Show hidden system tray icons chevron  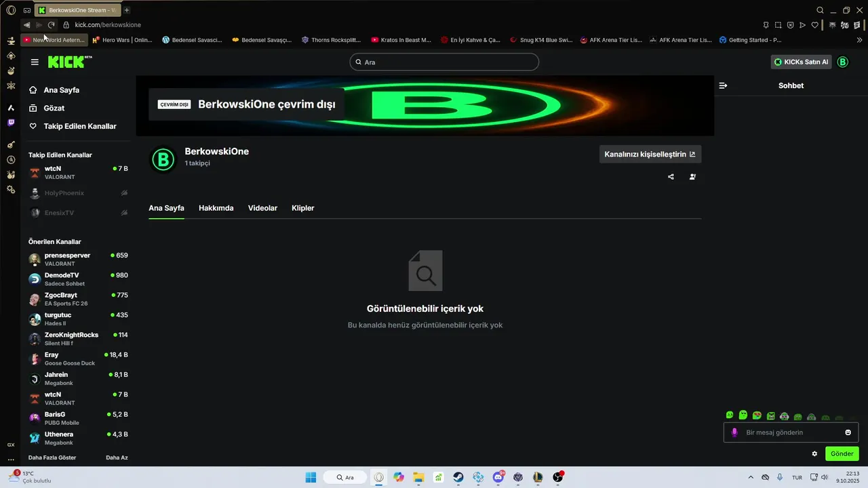(x=750, y=477)
